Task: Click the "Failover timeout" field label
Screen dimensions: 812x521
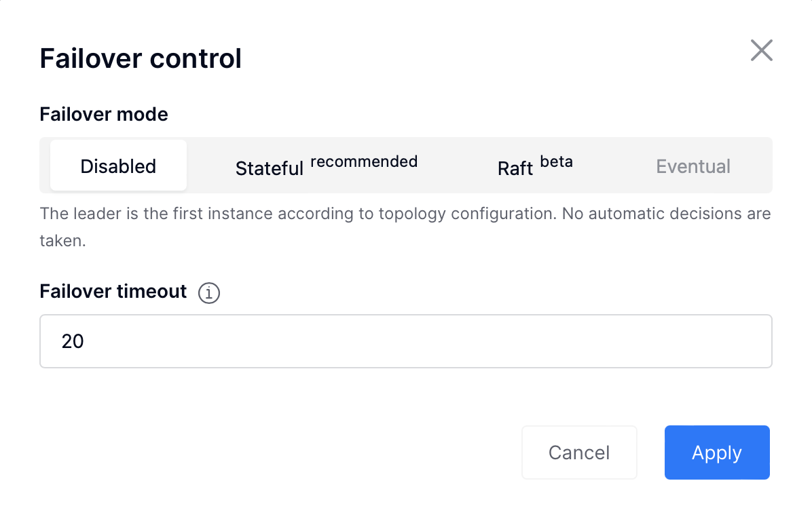Action: pos(113,291)
